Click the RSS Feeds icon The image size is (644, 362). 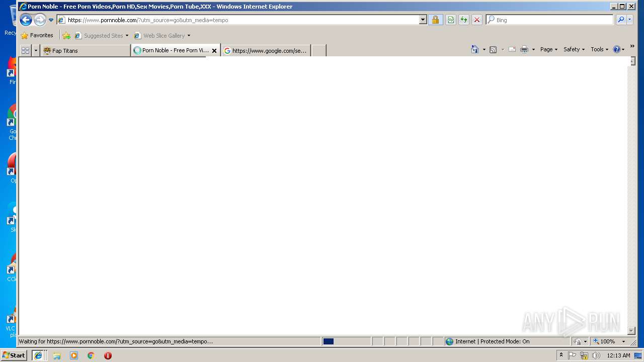493,49
